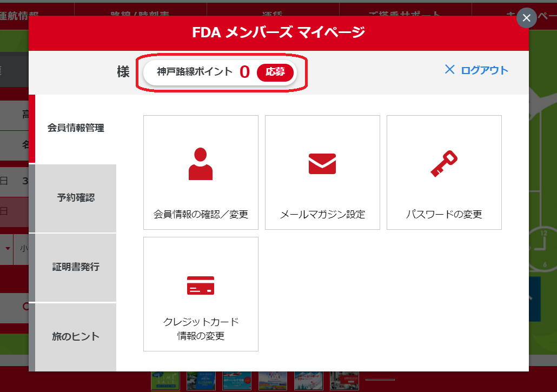This screenshot has width=557, height=392.
Task: Click sixth banner thumbnail below modal
Action: [x=344, y=381]
